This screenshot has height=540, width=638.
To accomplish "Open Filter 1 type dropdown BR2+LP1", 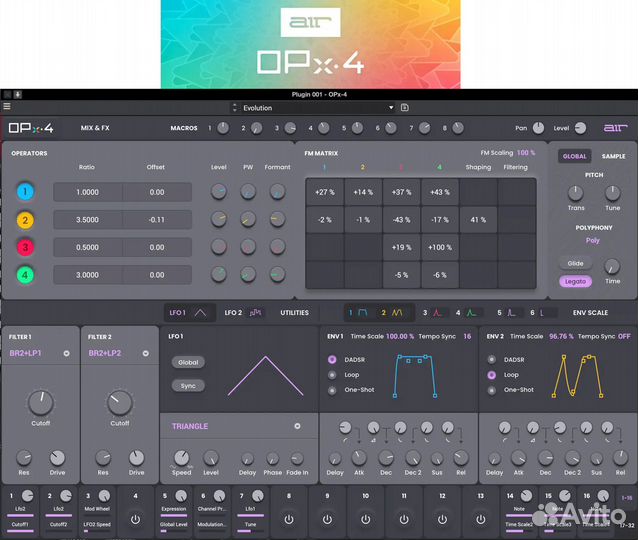I will coord(39,353).
